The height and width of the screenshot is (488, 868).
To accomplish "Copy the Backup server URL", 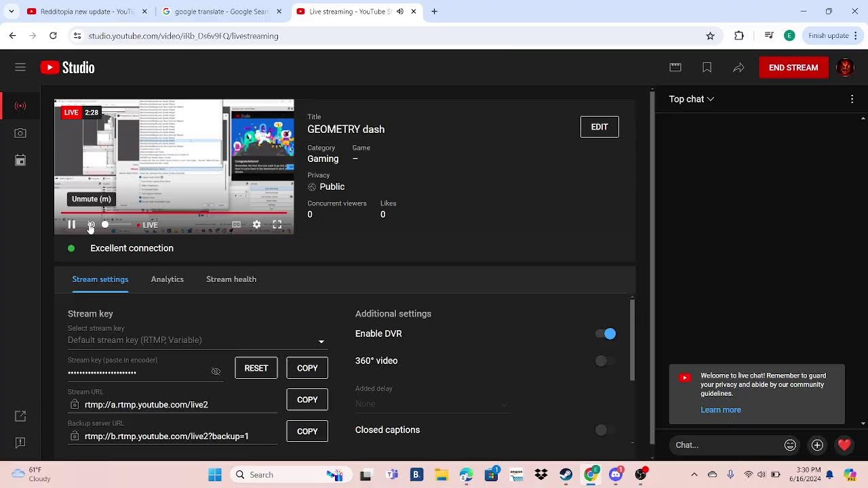I will coord(307,431).
